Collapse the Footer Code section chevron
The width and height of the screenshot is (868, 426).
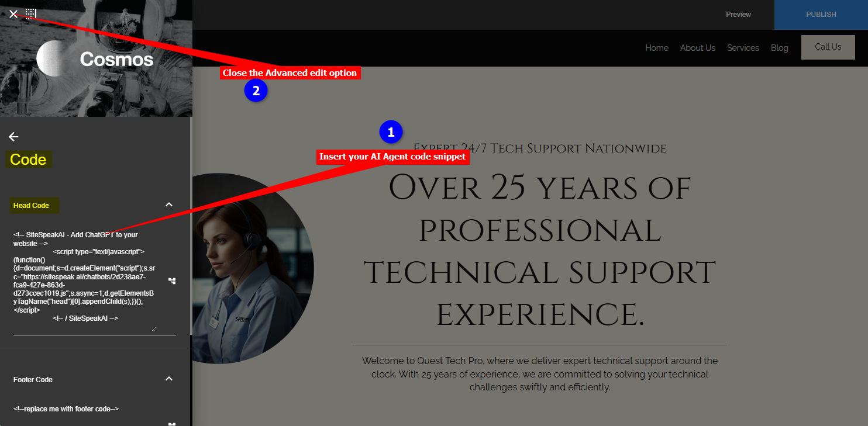click(x=169, y=379)
